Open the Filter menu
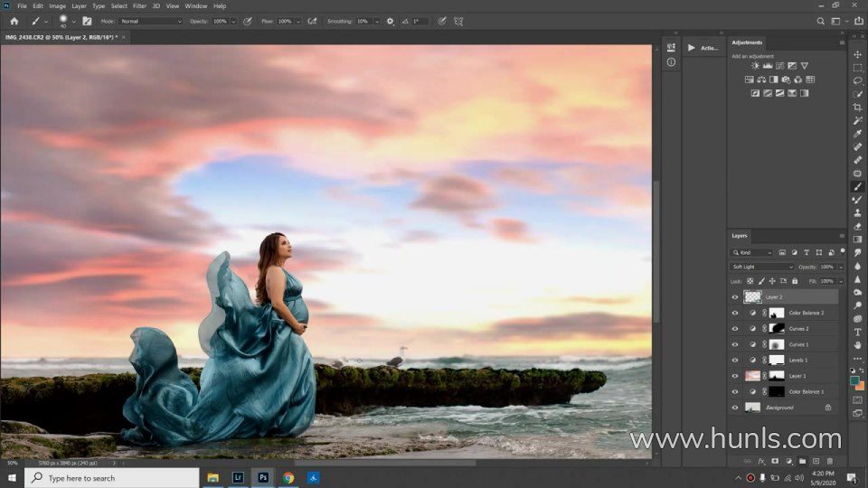The height and width of the screenshot is (488, 868). pos(139,5)
